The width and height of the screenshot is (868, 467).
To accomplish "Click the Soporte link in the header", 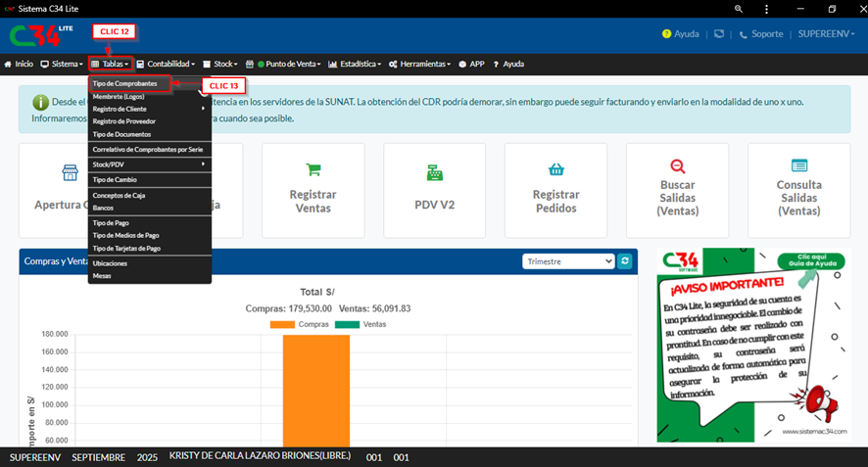I will [761, 33].
